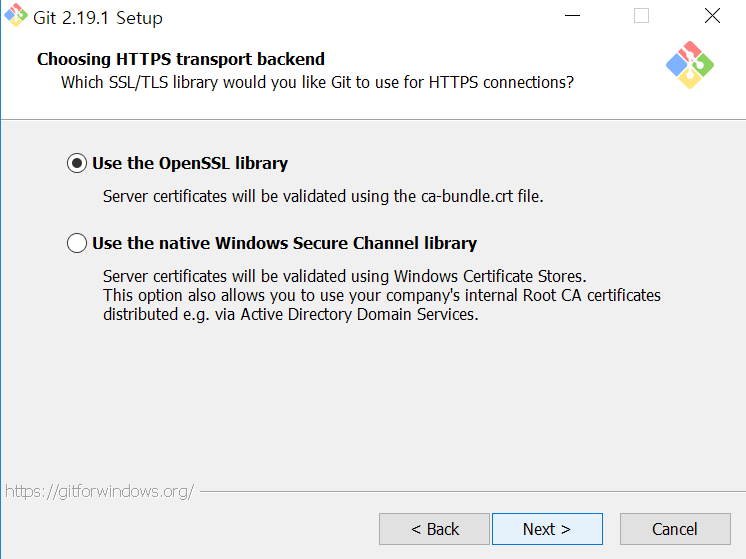Close the Git 2.19.1 Setup dialog

coord(712,16)
